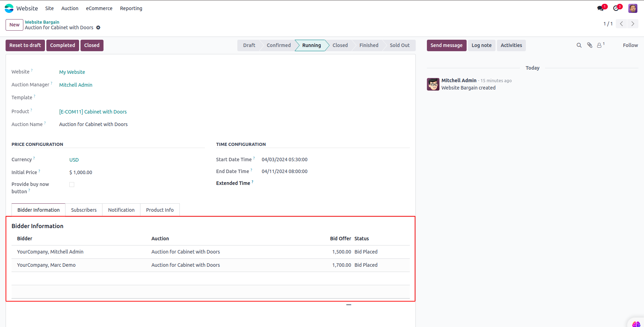This screenshot has height=327, width=644.
Task: Click the 1,500.00 bid offer cell
Action: [x=342, y=252]
